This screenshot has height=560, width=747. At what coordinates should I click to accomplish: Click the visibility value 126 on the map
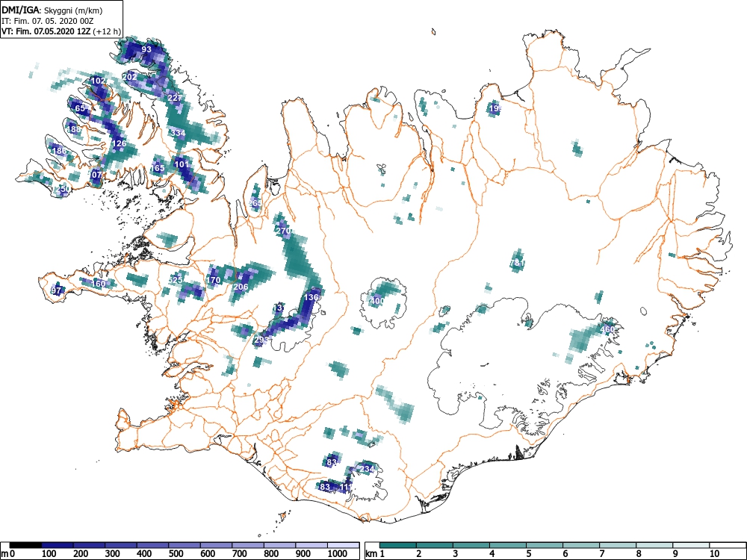tap(119, 143)
